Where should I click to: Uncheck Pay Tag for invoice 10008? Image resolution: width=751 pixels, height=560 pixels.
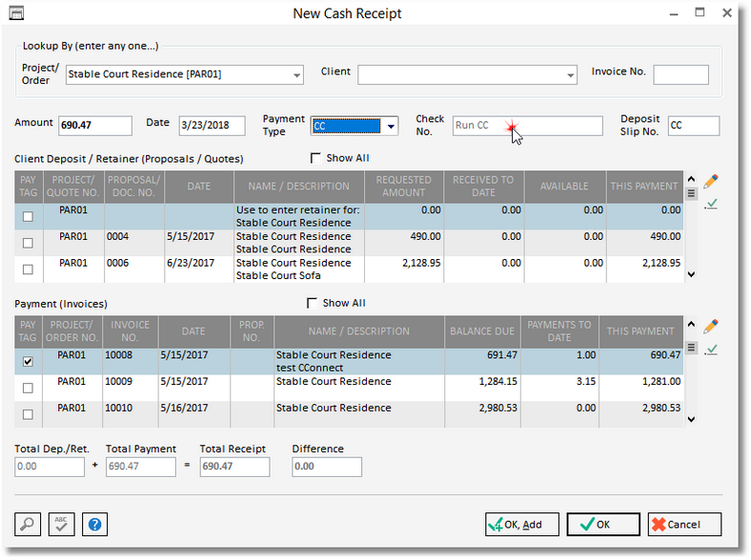(29, 361)
